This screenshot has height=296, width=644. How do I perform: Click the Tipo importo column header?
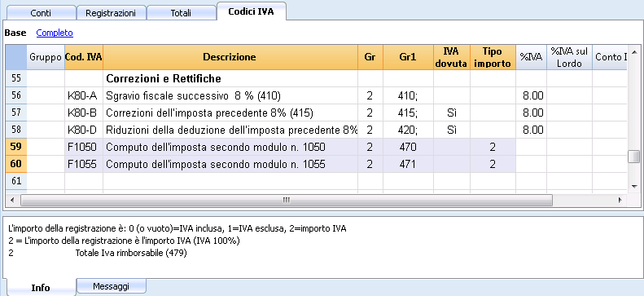(x=493, y=57)
